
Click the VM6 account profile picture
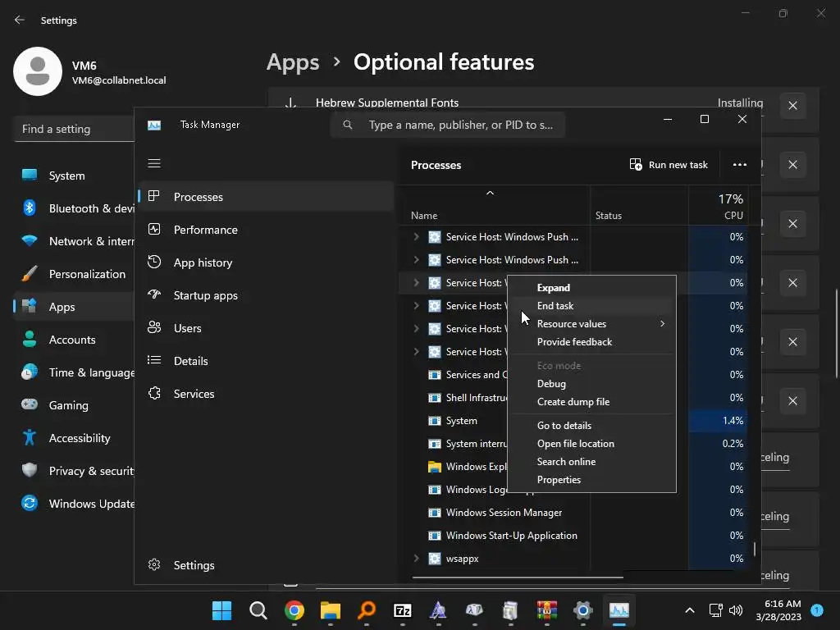click(38, 71)
